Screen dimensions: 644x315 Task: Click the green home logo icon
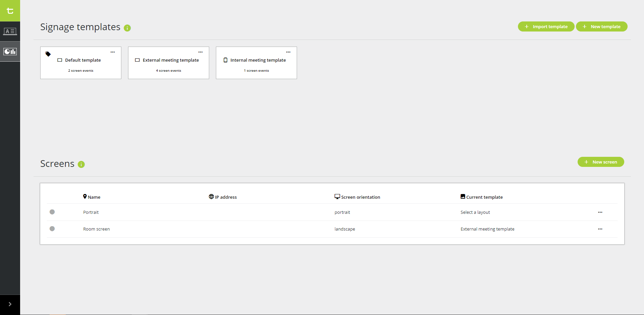click(x=10, y=11)
